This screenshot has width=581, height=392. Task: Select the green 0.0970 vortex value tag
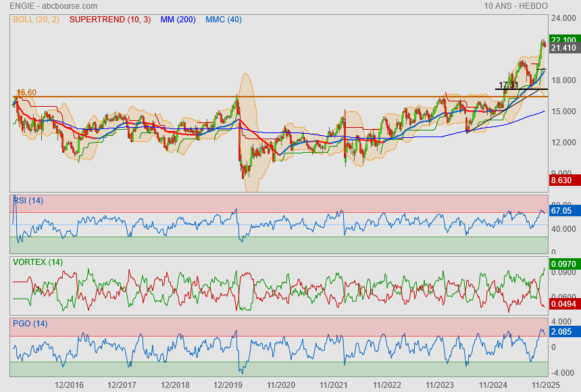563,263
